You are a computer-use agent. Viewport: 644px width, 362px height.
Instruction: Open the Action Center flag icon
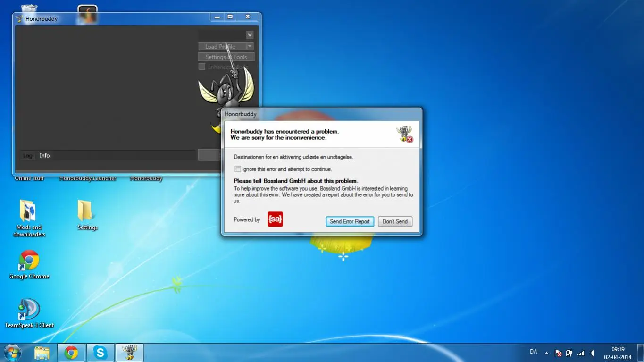tap(558, 353)
